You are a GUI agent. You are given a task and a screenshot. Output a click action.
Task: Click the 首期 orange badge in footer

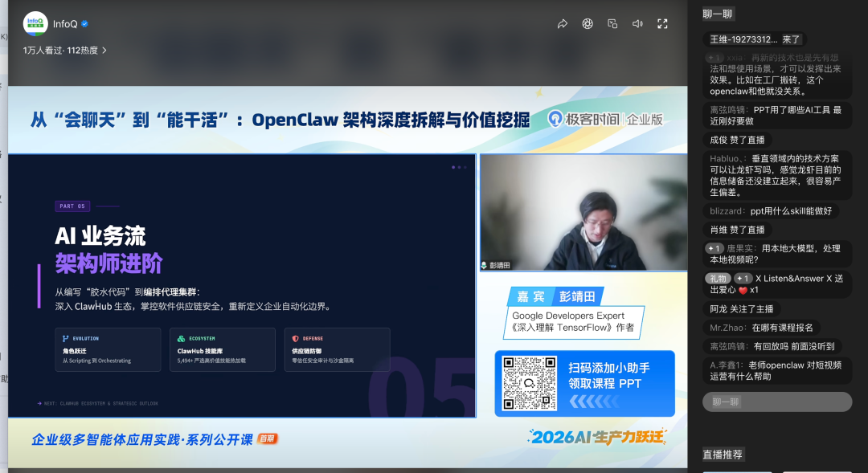pos(268,438)
